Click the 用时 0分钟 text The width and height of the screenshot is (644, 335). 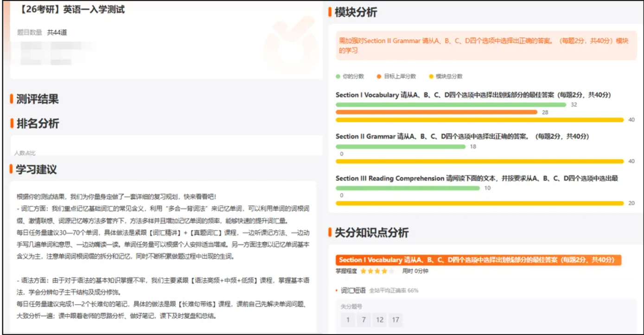click(415, 271)
